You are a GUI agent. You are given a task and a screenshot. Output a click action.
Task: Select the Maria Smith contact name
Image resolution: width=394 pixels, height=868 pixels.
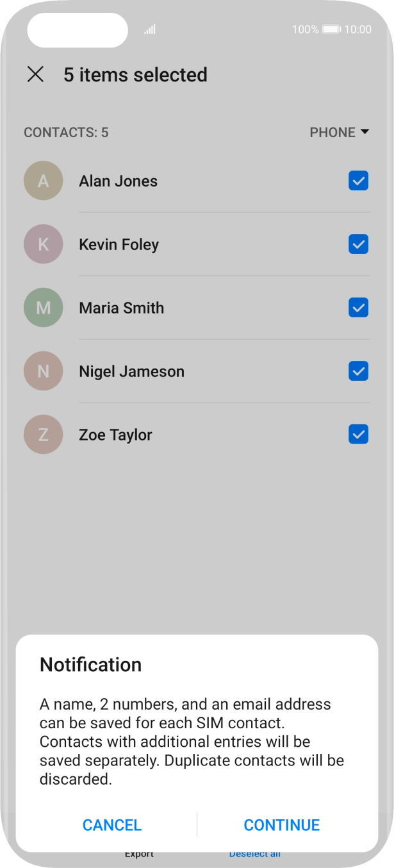(x=121, y=308)
